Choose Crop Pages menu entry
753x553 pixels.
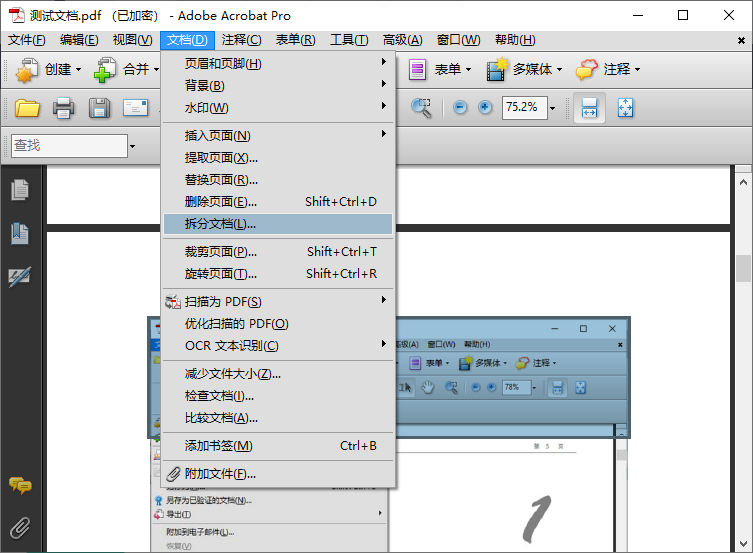[278, 252]
